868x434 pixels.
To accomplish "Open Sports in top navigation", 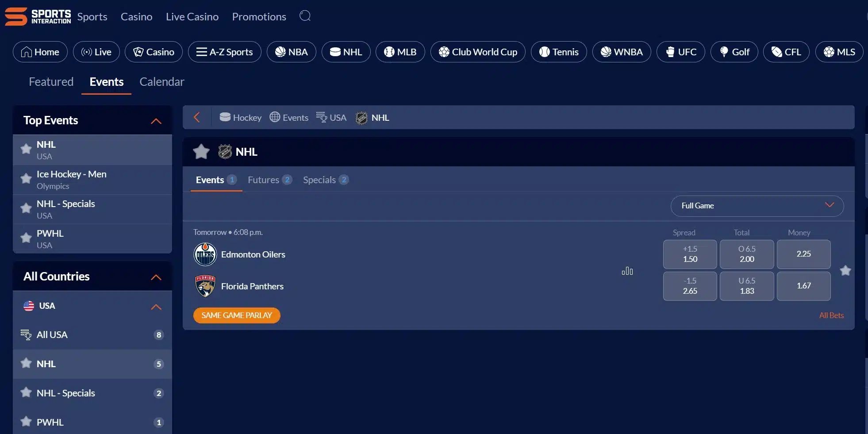I will tap(92, 16).
